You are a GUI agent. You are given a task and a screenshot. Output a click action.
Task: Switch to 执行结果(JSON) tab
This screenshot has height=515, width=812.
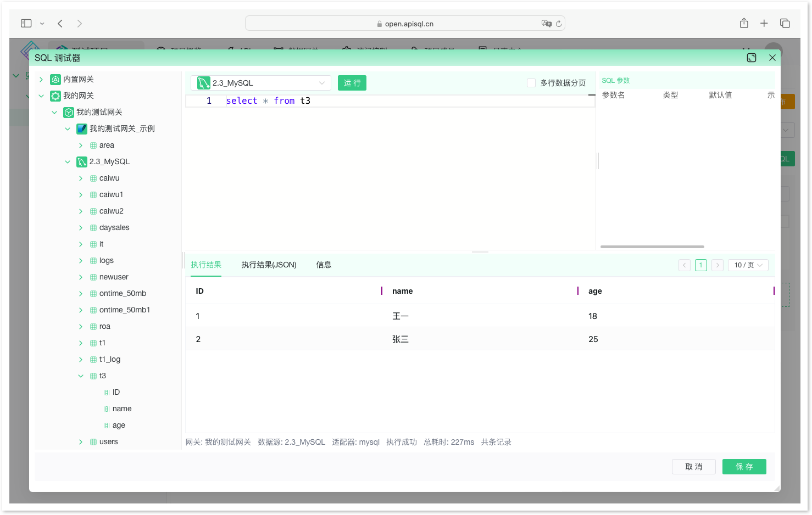coord(269,265)
